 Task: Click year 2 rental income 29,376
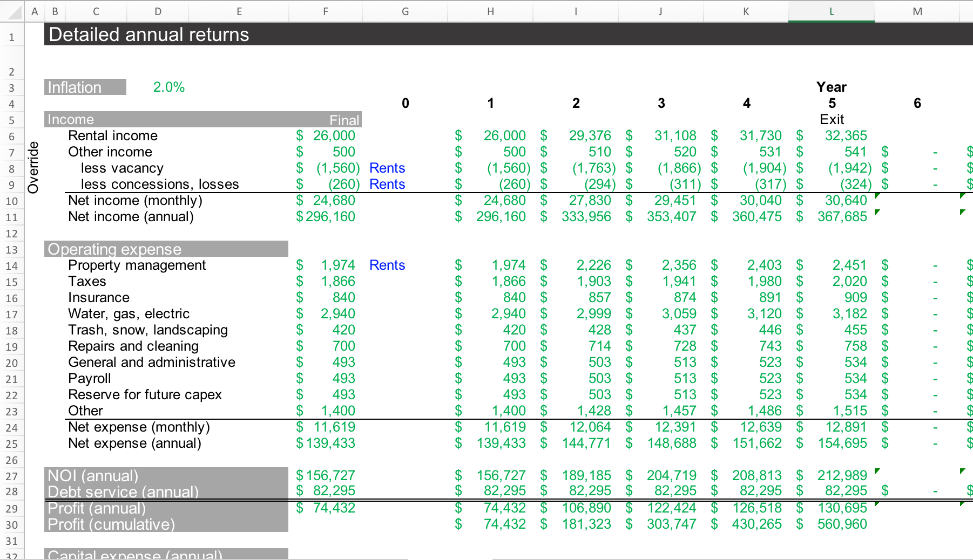(590, 135)
